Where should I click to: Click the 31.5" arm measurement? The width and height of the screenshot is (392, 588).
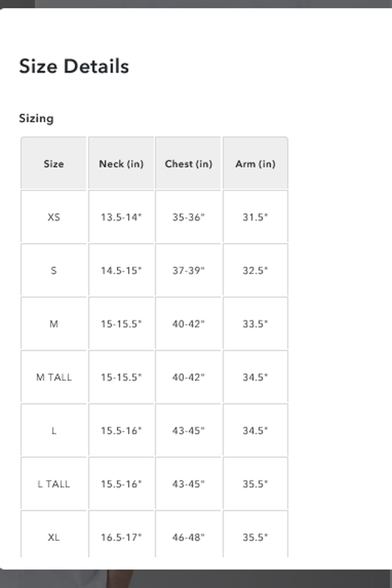(x=255, y=217)
